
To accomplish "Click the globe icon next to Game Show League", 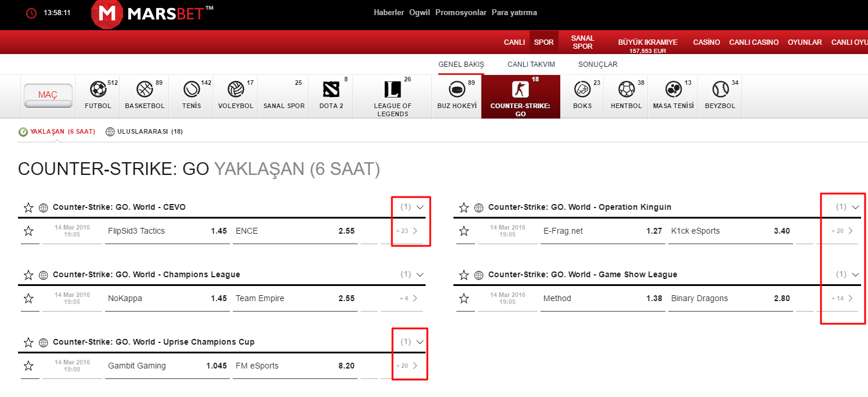I will [478, 275].
